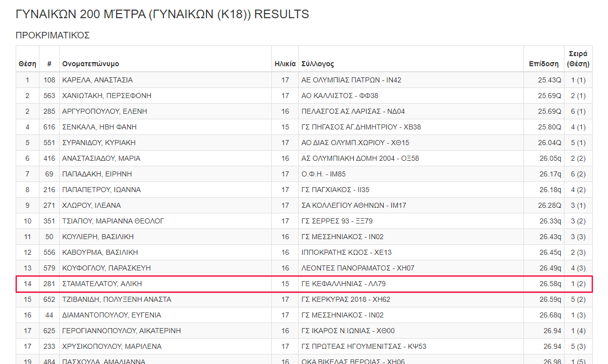
Task: Click the Επίδοση column header
Action: click(x=544, y=64)
